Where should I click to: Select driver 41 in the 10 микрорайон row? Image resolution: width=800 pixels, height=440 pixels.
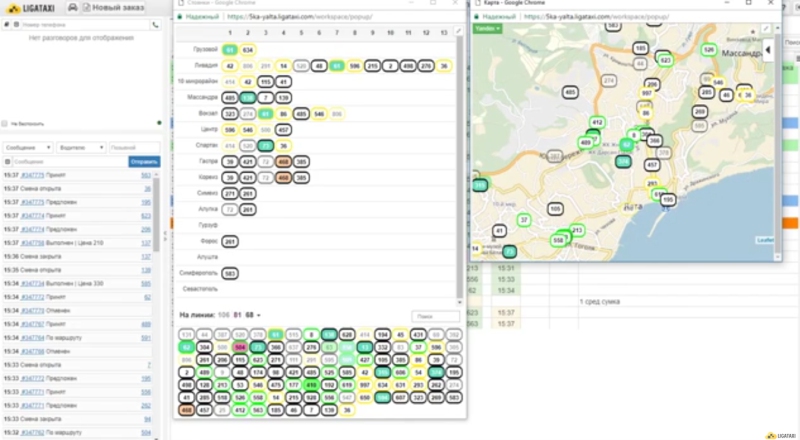(283, 82)
